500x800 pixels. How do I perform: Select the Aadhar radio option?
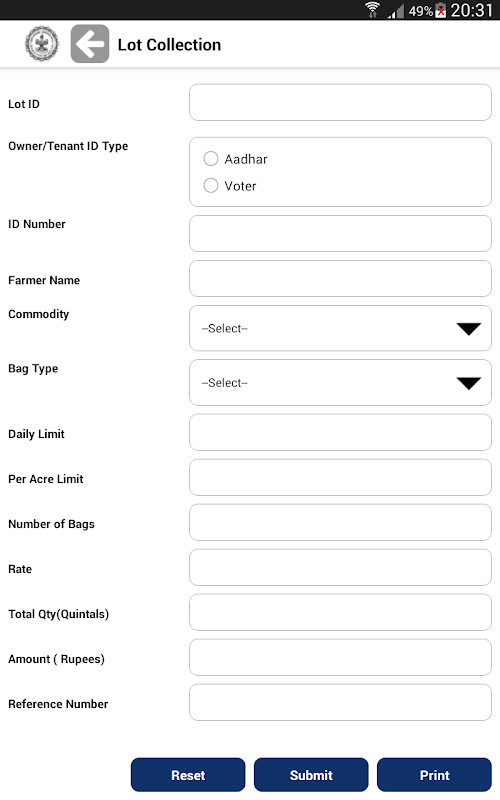[x=211, y=159]
